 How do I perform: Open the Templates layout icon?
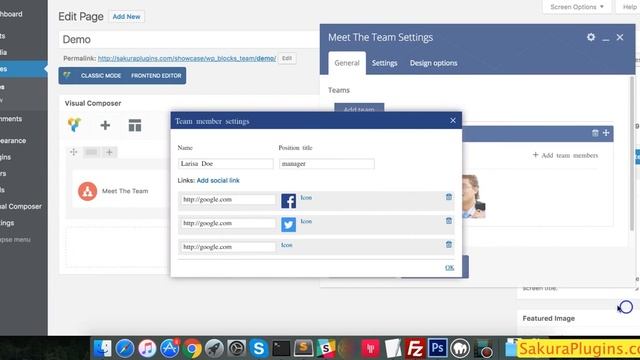pos(135,125)
